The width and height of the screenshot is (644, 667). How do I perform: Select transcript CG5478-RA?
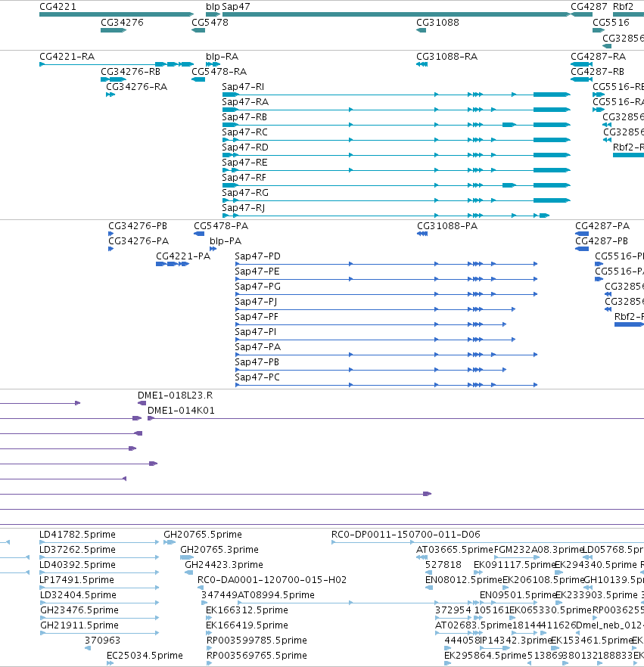click(219, 72)
